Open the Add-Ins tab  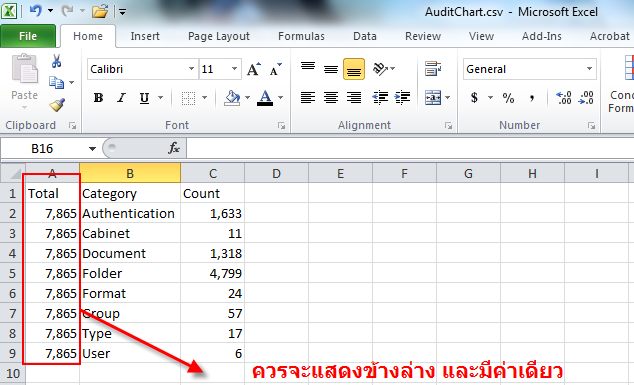click(541, 36)
